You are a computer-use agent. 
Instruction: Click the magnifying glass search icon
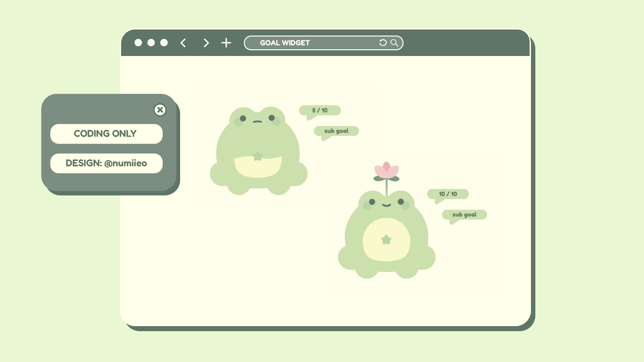click(394, 43)
